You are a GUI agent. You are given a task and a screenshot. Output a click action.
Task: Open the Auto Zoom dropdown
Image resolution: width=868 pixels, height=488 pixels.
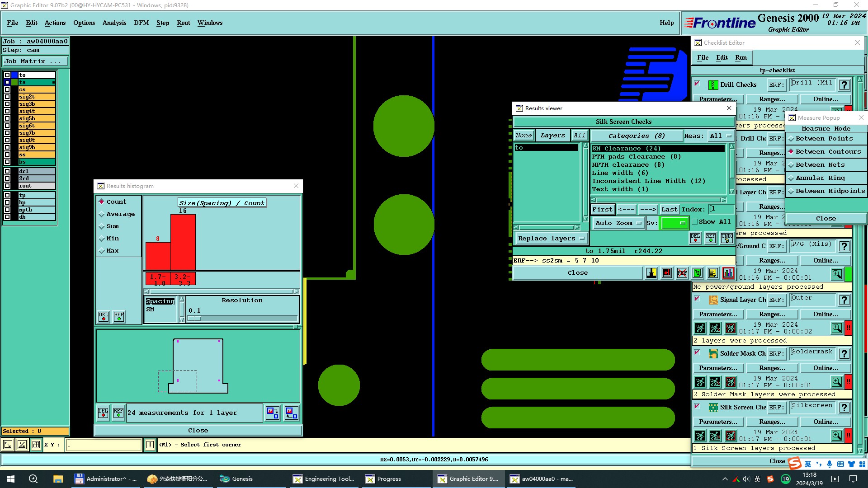point(618,223)
